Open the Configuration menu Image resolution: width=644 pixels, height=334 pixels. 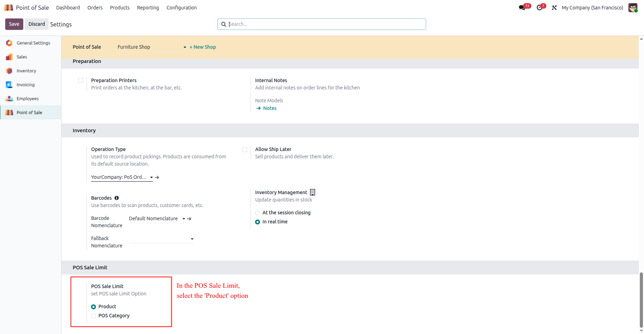pyautogui.click(x=181, y=8)
